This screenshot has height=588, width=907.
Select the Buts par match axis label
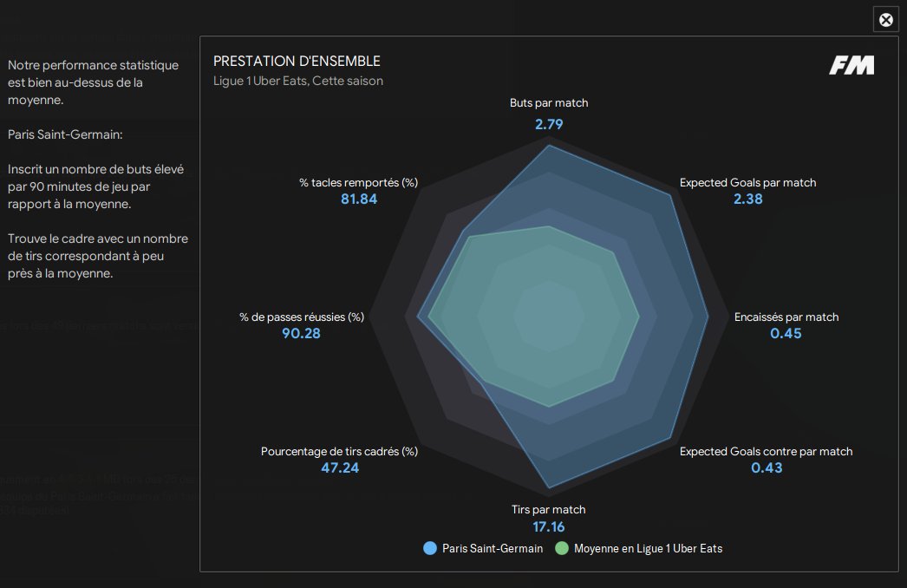click(549, 103)
